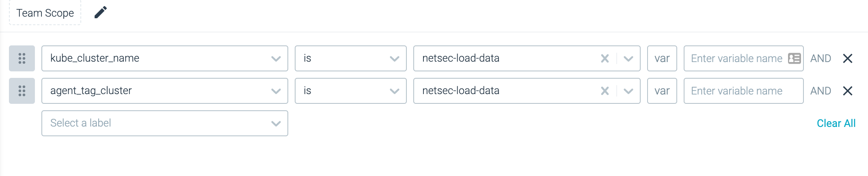Screen dimensions: 868x176
Task: Grab the drag handle for kube_cluster_name row
Action: tap(22, 58)
